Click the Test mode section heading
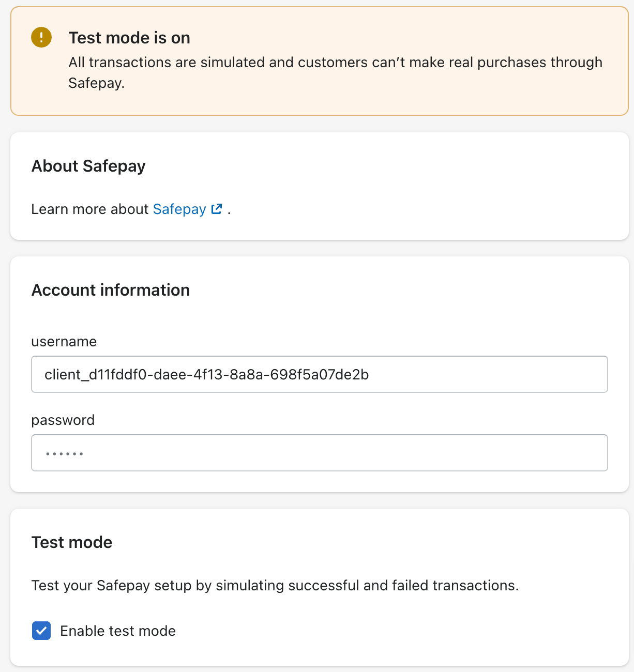This screenshot has width=634, height=672. click(72, 542)
